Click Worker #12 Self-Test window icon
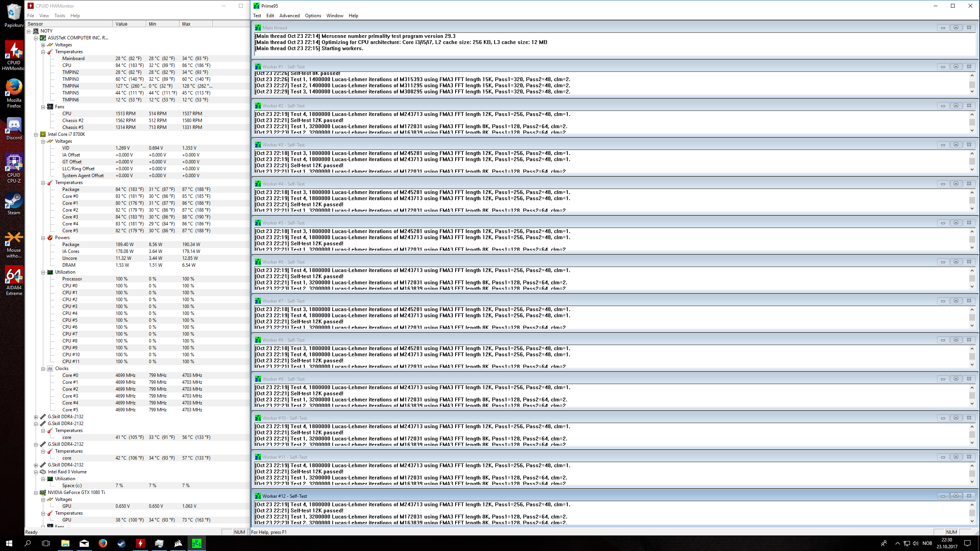980x551 pixels. point(258,496)
